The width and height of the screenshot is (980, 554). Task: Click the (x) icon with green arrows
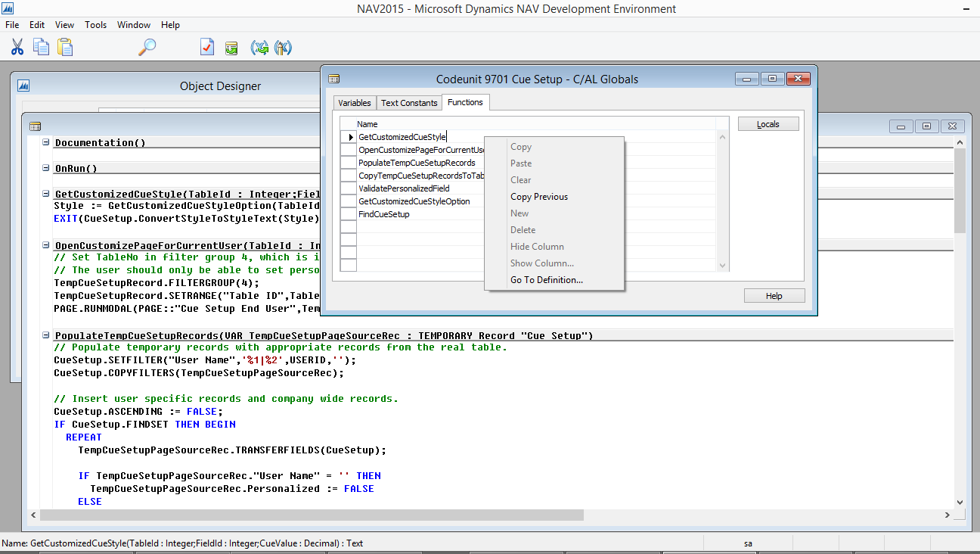tap(259, 48)
